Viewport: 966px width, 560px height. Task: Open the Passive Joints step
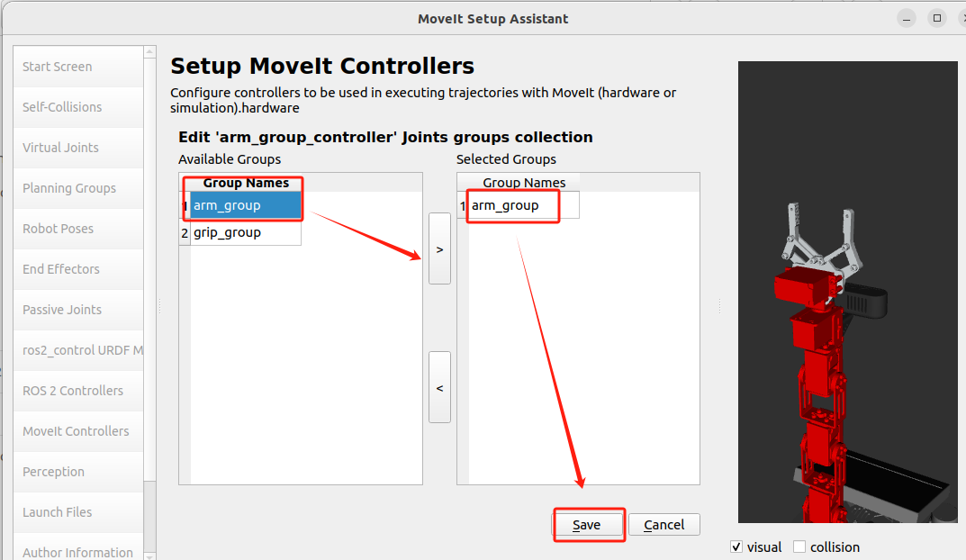pyautogui.click(x=78, y=310)
